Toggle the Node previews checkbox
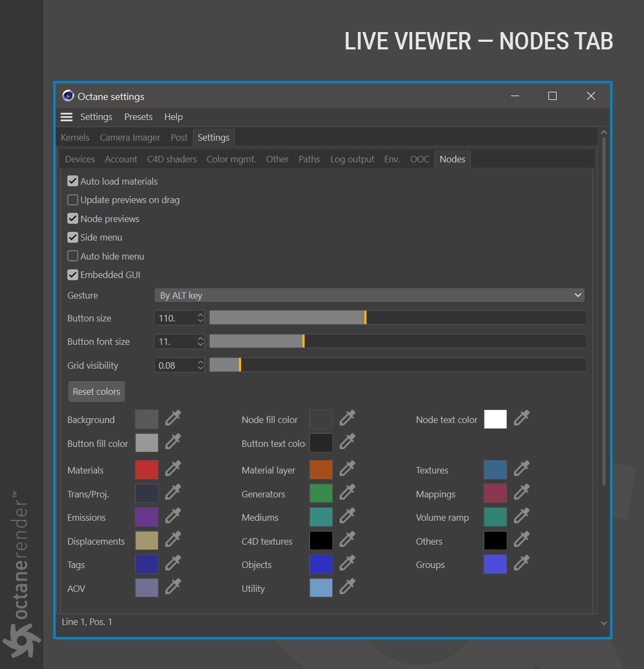The width and height of the screenshot is (644, 669). click(73, 218)
